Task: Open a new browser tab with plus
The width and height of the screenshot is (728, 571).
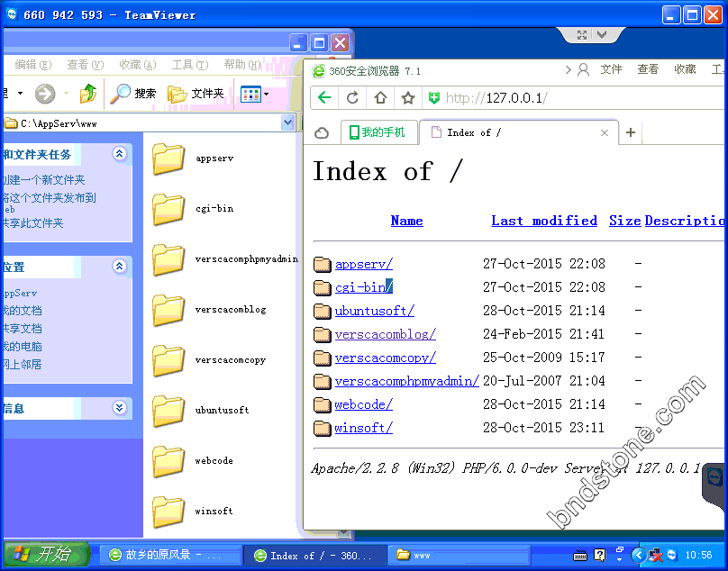Action: click(631, 133)
